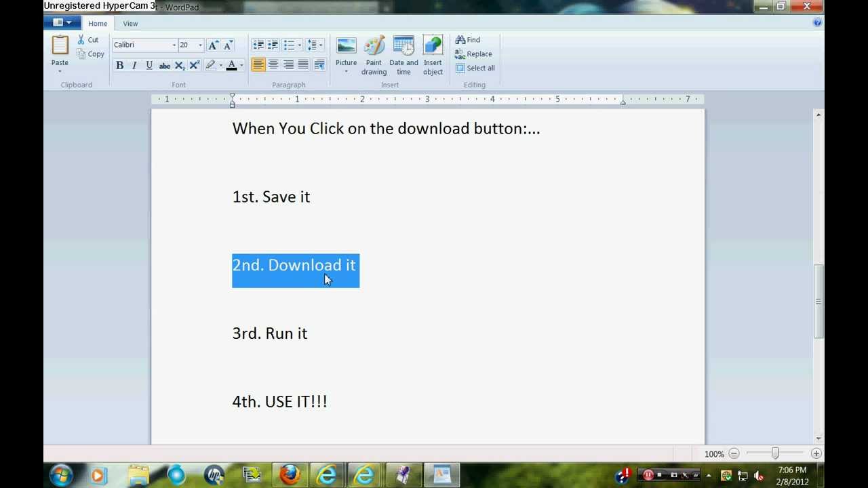The height and width of the screenshot is (488, 868).
Task: Click the Replace button
Action: [473, 54]
